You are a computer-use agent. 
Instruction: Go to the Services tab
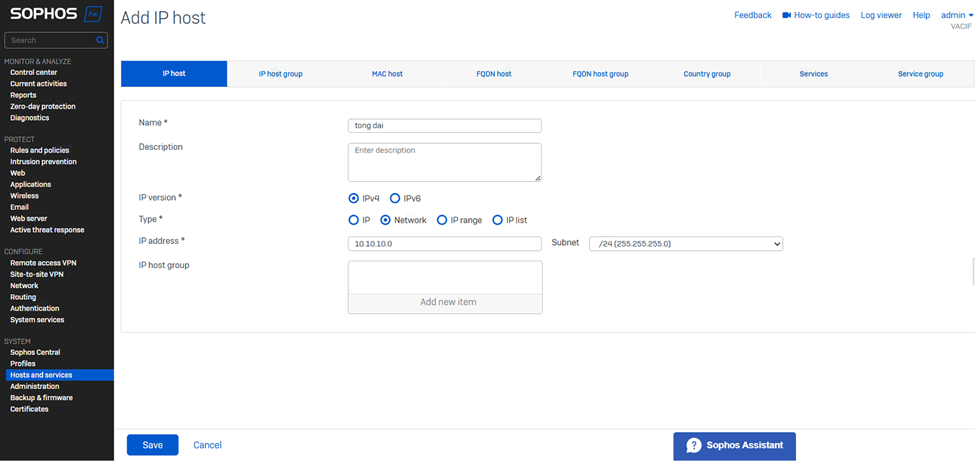813,74
